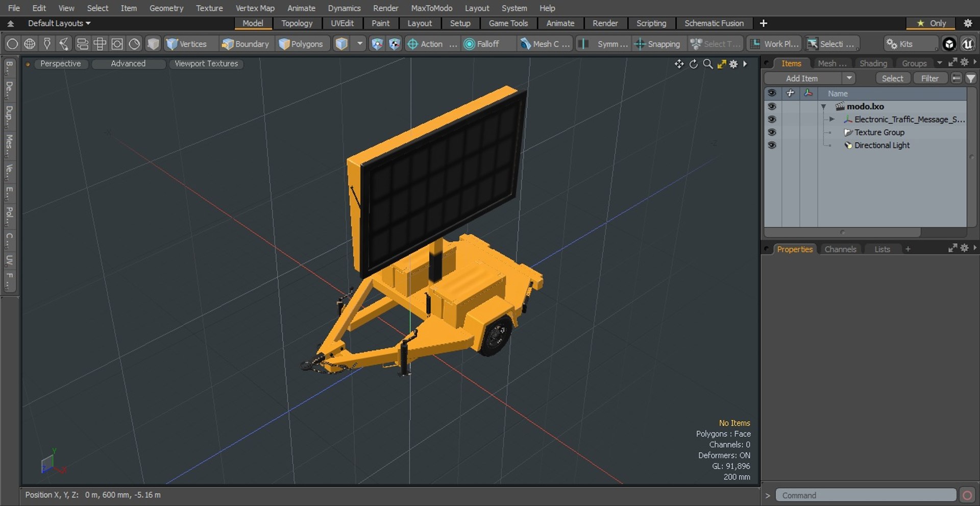This screenshot has width=980, height=506.
Task: Click the home arrow icon beside Default Layouts
Action: coord(10,23)
